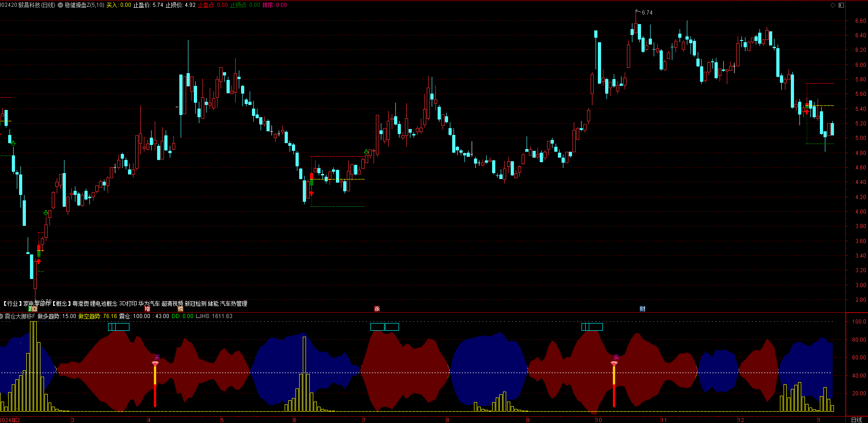868x423 pixels.
Task: Open the 粤港澳 concept link
Action: coord(81,304)
